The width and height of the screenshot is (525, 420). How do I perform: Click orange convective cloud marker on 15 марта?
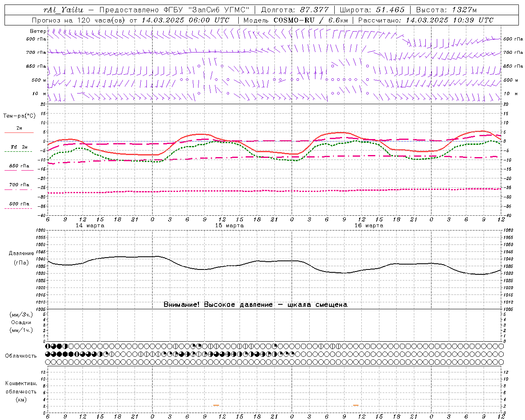216,405
